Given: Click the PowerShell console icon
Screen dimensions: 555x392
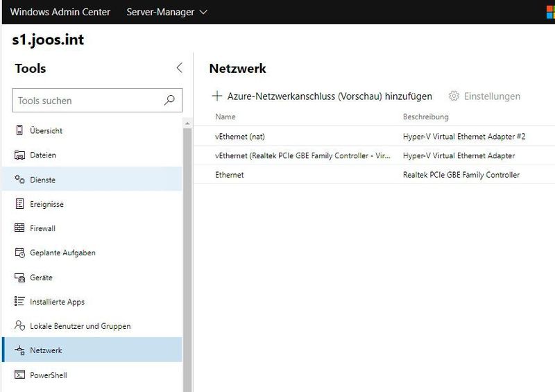Looking at the screenshot, I should (x=19, y=375).
